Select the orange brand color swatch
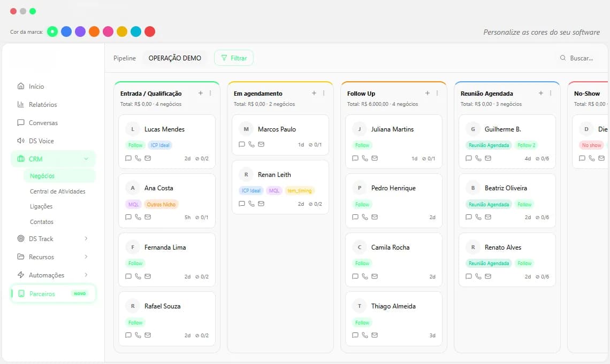Screen dimensions: 610x364 click(94, 32)
